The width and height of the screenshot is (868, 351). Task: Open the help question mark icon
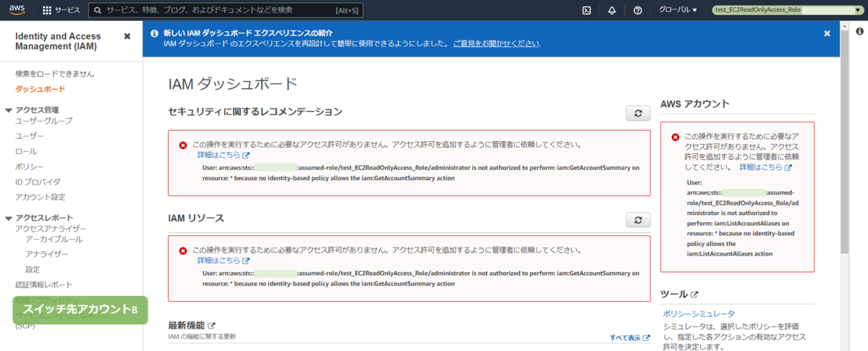point(637,10)
